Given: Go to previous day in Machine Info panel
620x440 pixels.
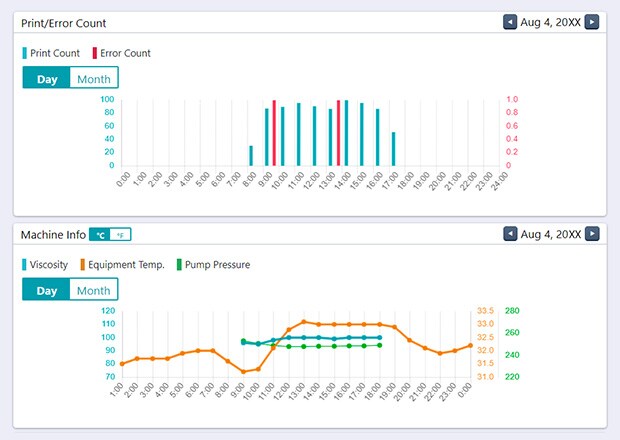Looking at the screenshot, I should (510, 234).
